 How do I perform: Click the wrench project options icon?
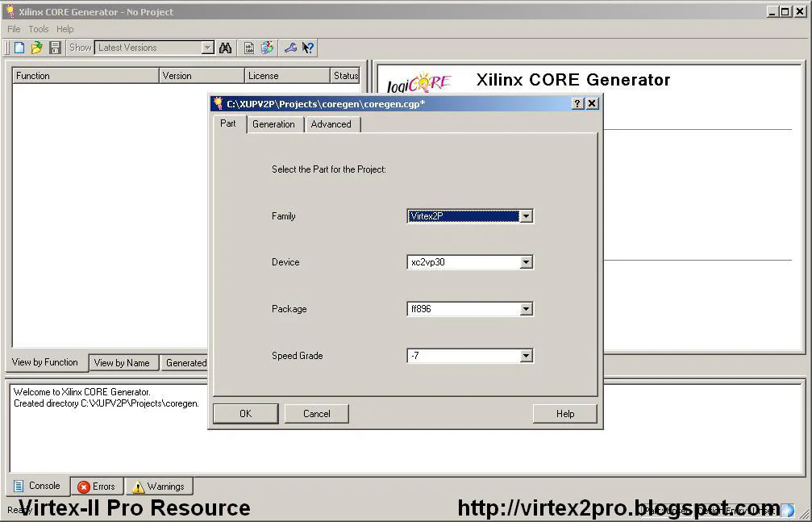click(290, 48)
